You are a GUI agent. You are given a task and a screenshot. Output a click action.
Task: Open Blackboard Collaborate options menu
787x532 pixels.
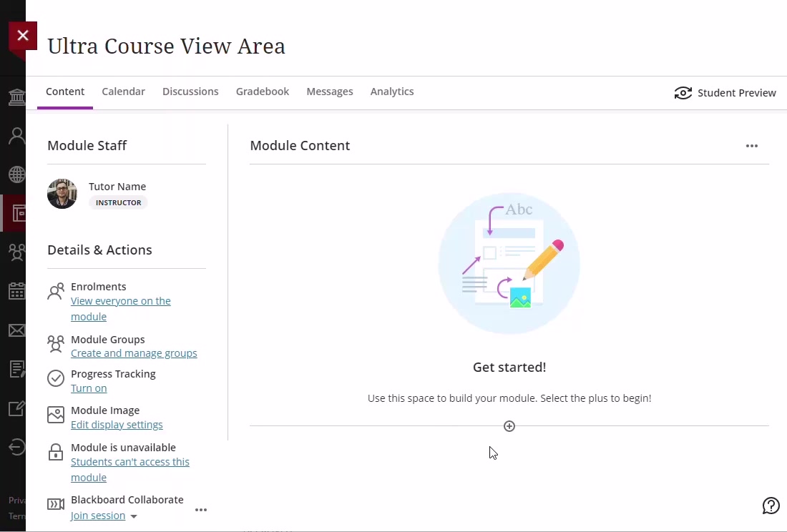[201, 509]
